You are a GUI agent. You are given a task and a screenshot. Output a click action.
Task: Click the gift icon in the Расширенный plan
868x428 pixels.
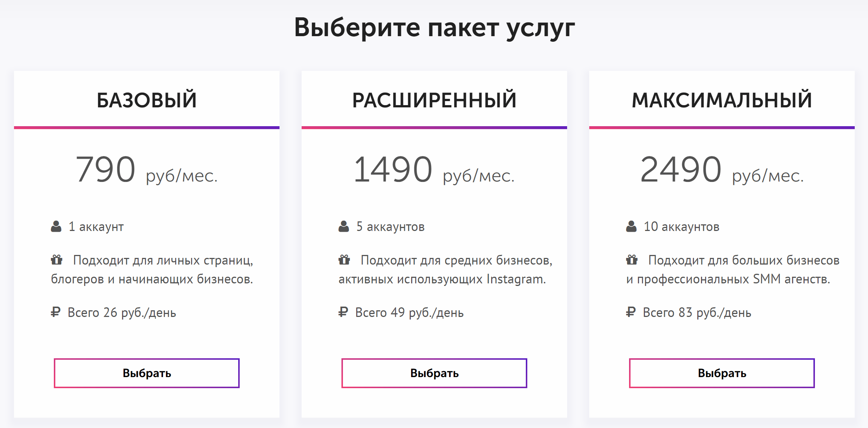tap(344, 260)
